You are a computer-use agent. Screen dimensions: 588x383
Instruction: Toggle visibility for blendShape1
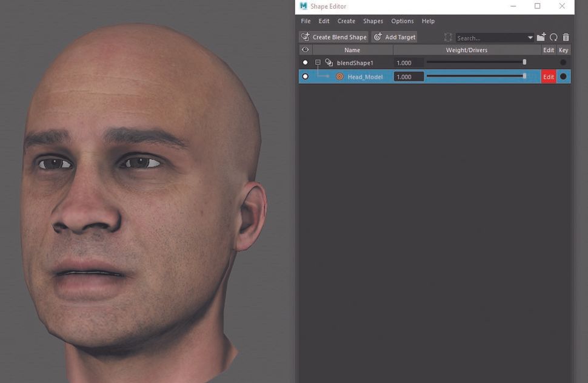pyautogui.click(x=305, y=63)
